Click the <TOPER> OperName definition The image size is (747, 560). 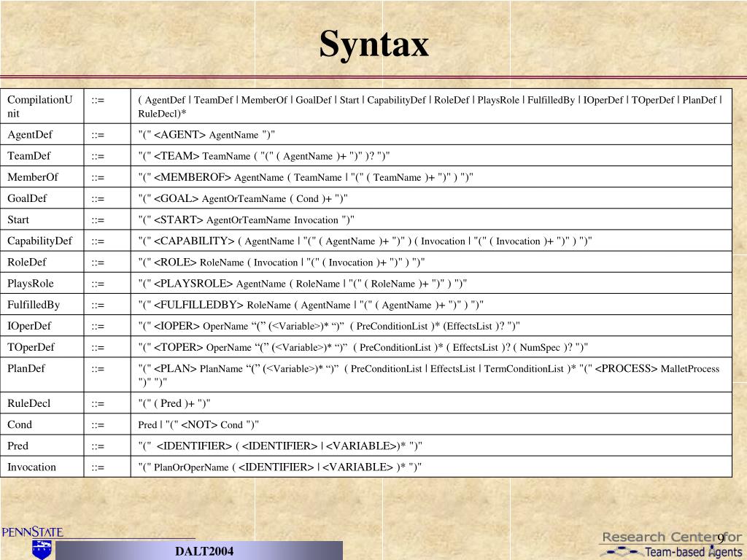pyautogui.click(x=363, y=348)
